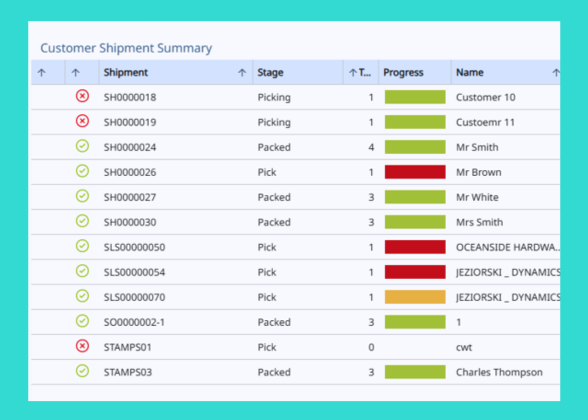Select shipment SH0000027
The image size is (588, 420).
130,197
